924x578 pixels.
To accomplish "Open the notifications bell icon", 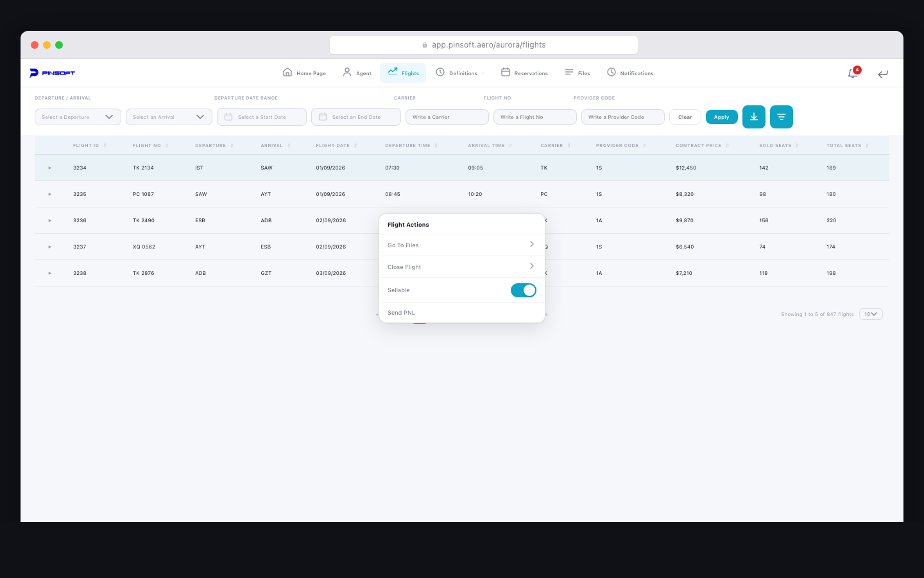I will 852,73.
